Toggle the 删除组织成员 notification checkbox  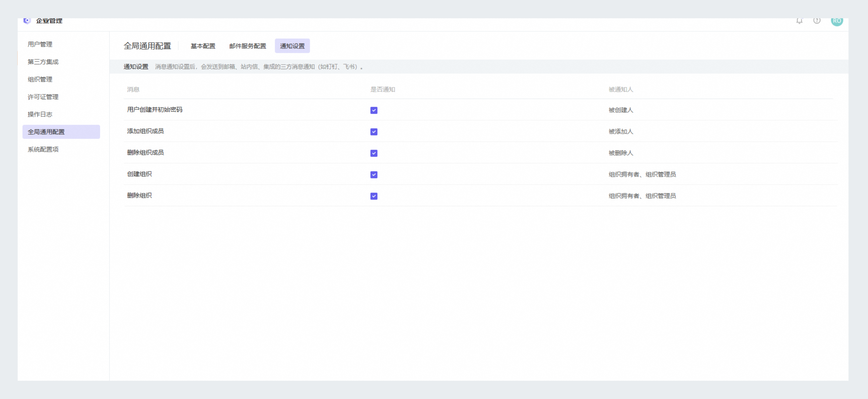pos(374,153)
